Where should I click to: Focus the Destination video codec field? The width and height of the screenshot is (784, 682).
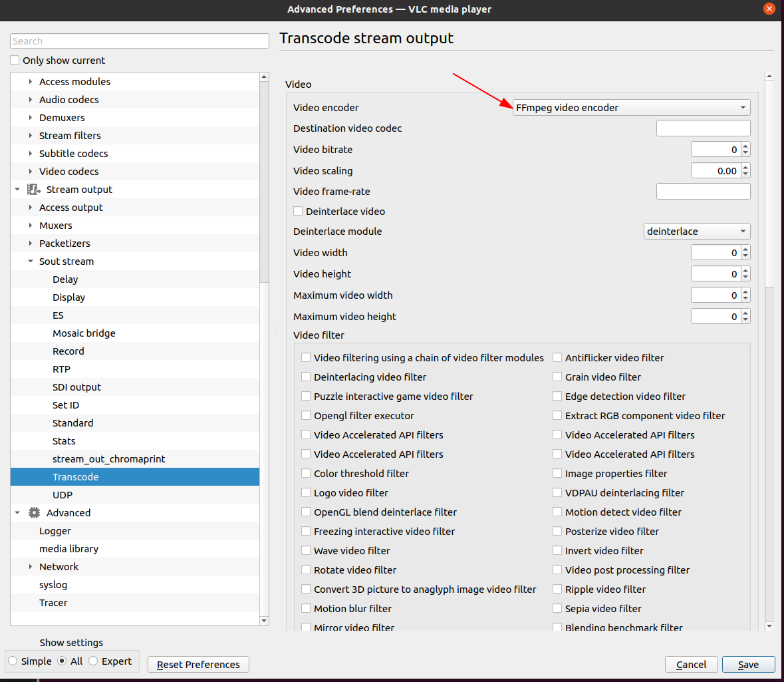[703, 128]
